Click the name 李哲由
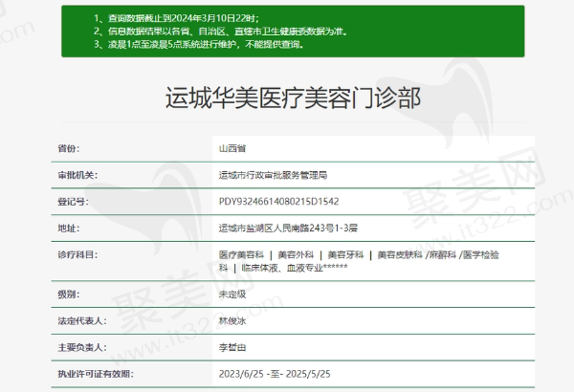The width and height of the screenshot is (574, 392). point(232,348)
